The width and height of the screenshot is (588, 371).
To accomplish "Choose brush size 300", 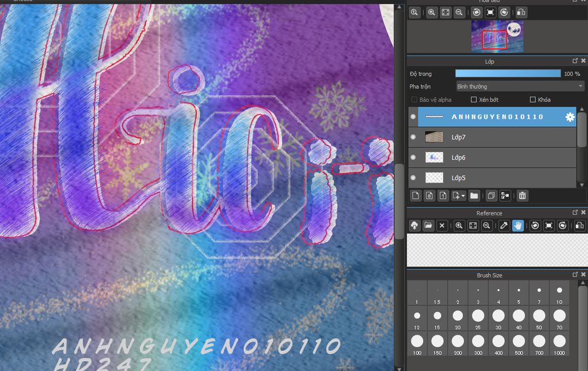I will point(478,344).
